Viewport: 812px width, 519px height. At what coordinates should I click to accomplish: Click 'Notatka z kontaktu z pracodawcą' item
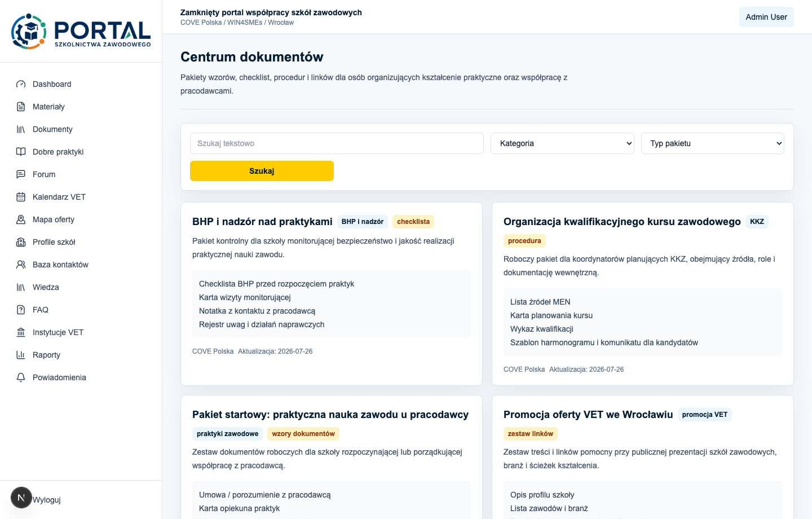point(257,311)
